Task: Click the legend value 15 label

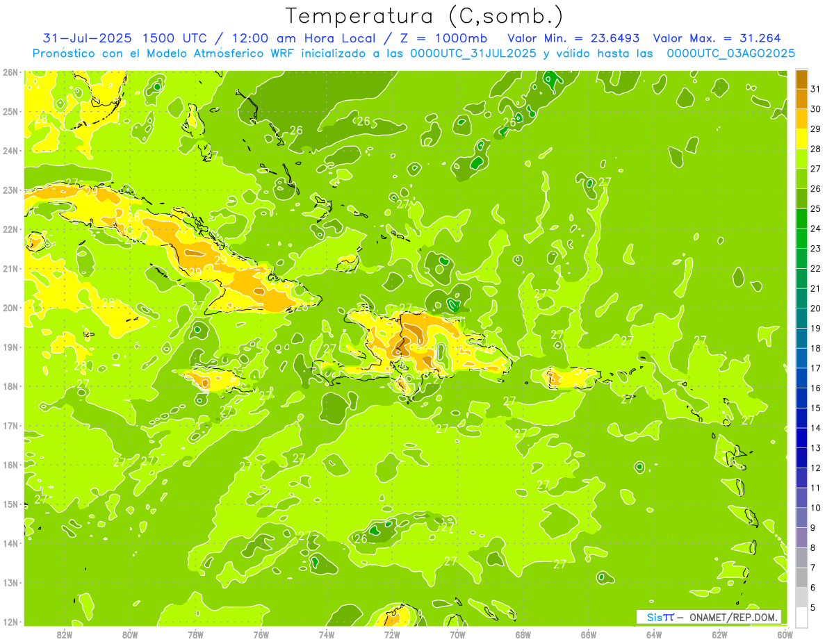Action: (815, 408)
